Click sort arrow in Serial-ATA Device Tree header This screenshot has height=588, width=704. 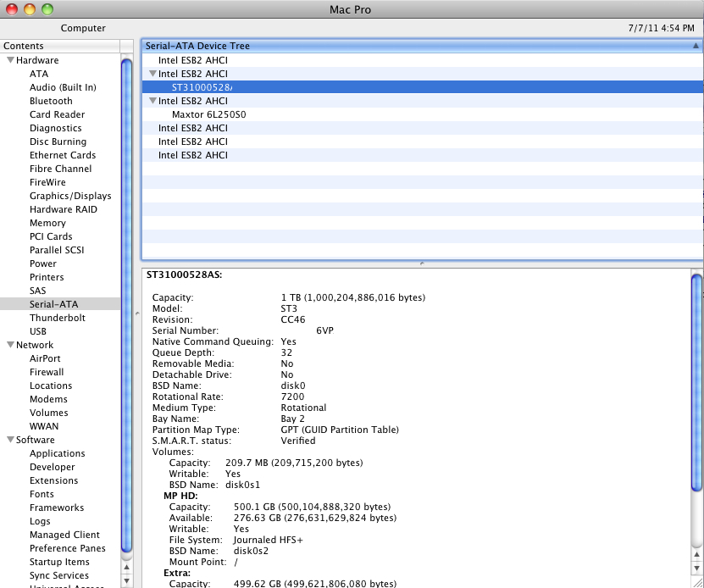(696, 46)
